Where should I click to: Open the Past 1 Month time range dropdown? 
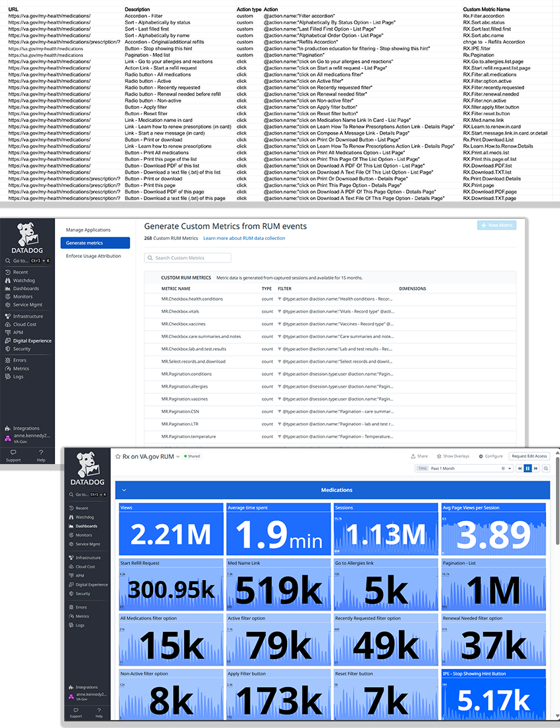[464, 469]
